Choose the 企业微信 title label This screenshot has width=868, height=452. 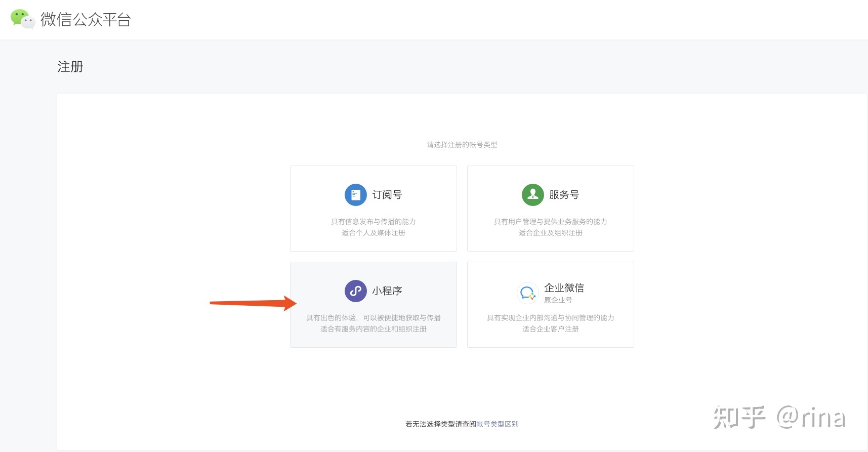click(564, 288)
